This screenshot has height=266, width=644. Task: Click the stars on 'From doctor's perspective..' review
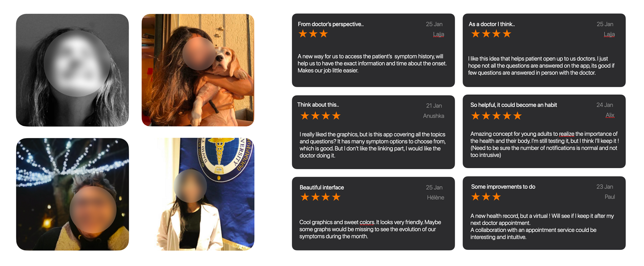pyautogui.click(x=313, y=34)
